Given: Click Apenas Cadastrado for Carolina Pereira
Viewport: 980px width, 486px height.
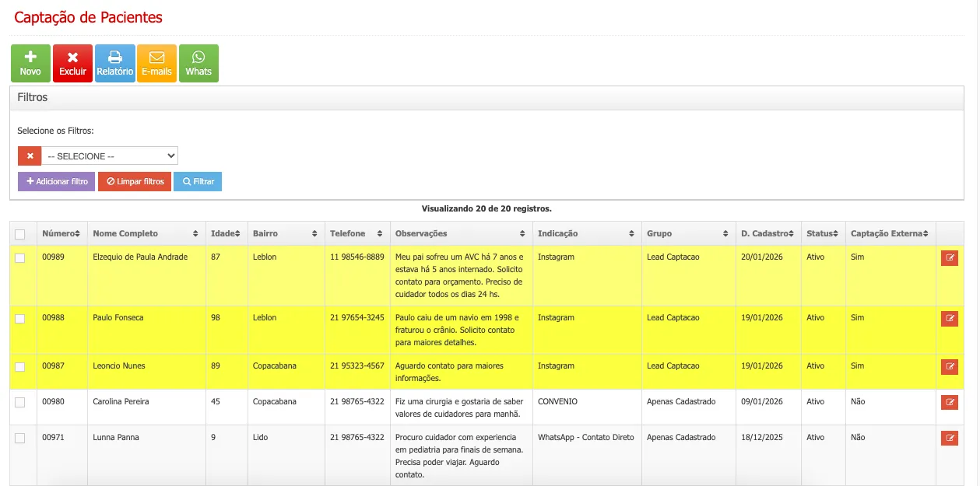Looking at the screenshot, I should (x=681, y=401).
